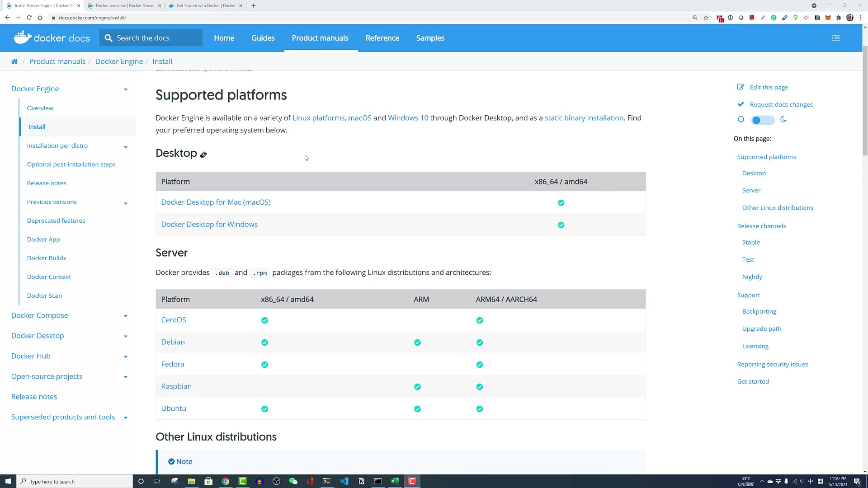The height and width of the screenshot is (488, 868).
Task: Click the Desktop heading anchor link icon
Action: tap(203, 155)
